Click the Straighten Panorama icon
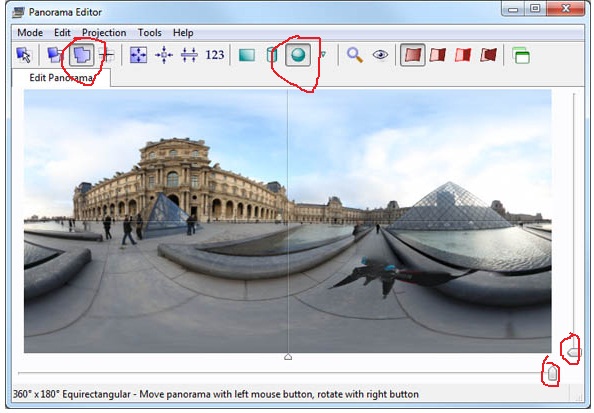594x413 pixels. click(189, 55)
